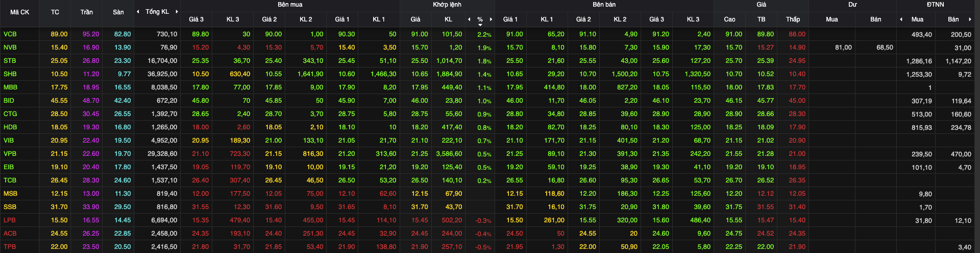This screenshot has height=253, width=980.
Task: Click the right arrow beside Tổng KL
Action: (177, 11)
